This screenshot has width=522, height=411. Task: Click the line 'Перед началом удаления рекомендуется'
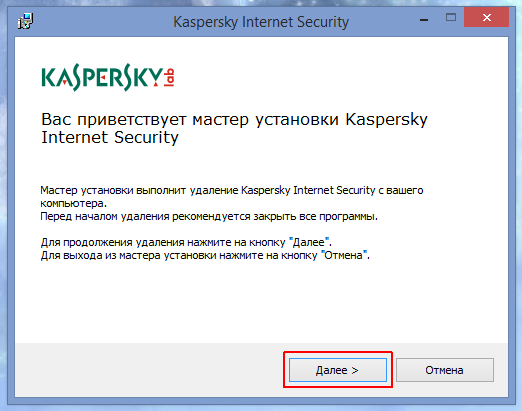tap(209, 217)
